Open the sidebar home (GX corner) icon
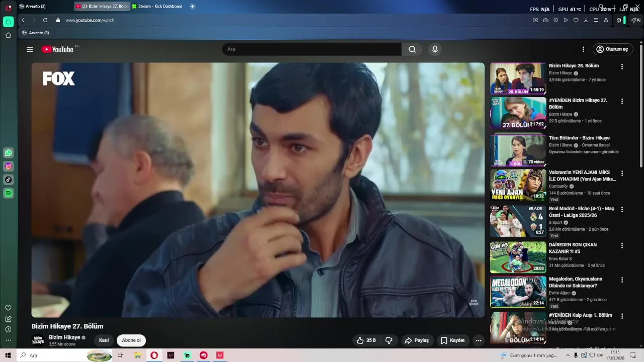This screenshot has height=362, width=644. [x=9, y=22]
